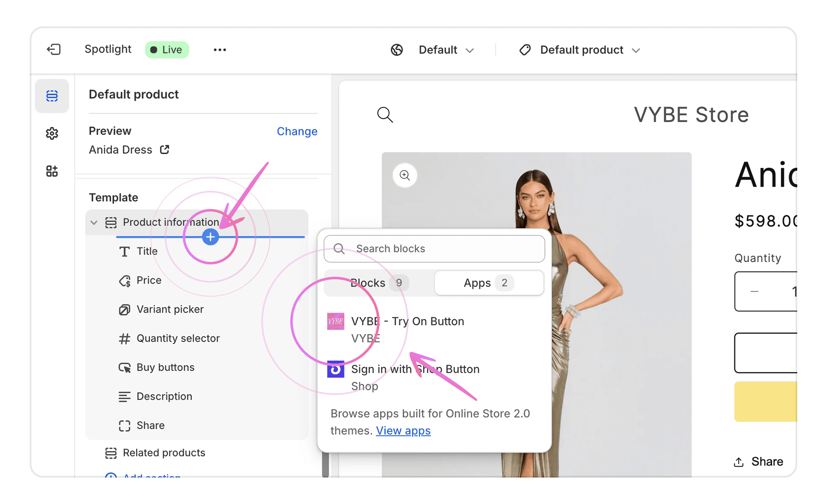Click the Template heading in sidebar

[113, 197]
